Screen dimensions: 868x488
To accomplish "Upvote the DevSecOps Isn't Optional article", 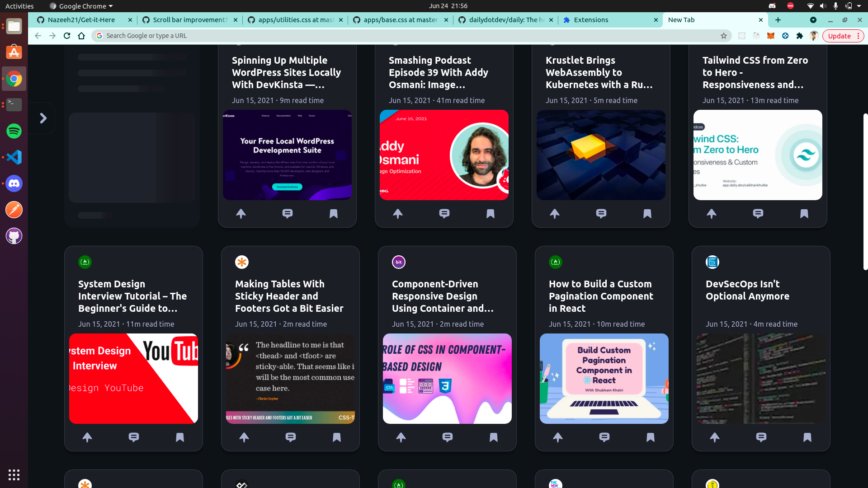I will click(x=714, y=437).
